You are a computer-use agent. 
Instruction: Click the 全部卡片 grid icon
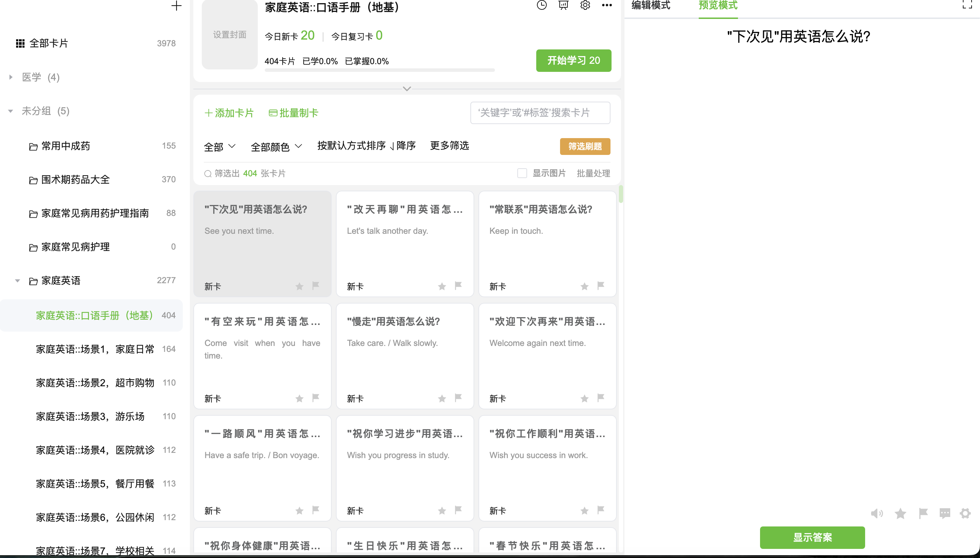coord(20,44)
